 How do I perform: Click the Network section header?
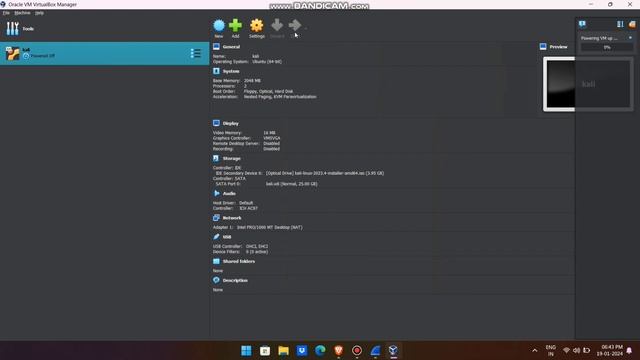pos(232,218)
